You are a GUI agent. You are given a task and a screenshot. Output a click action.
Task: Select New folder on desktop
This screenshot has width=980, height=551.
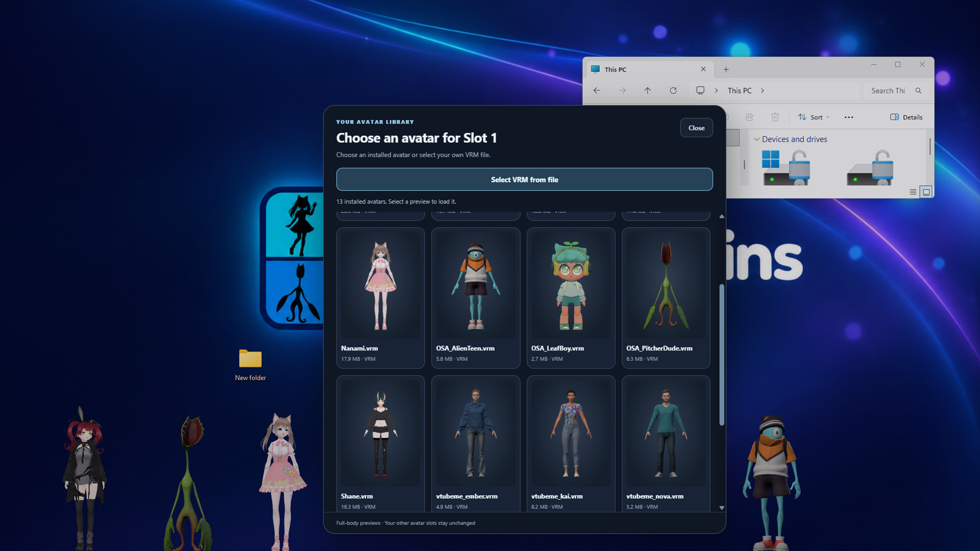coord(250,365)
